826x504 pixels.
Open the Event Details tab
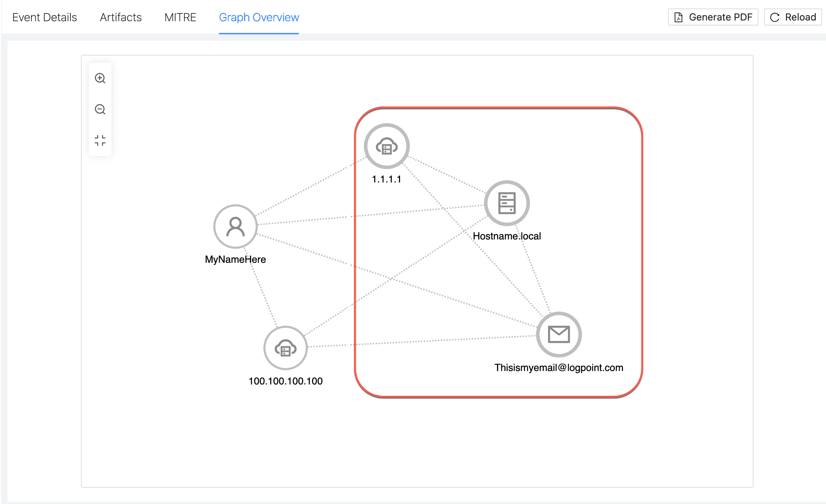45,17
